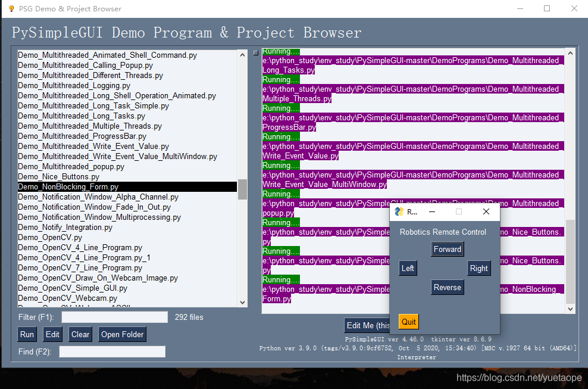Select Demo_OpenCV.py
This screenshot has height=389, width=588.
pos(127,238)
